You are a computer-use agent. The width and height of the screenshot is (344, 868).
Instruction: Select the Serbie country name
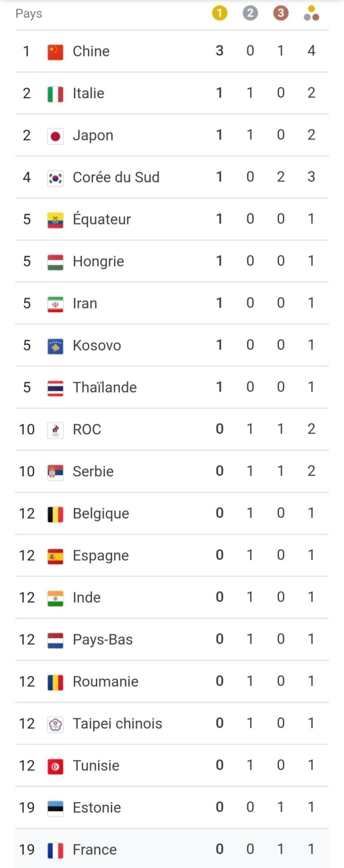(93, 471)
